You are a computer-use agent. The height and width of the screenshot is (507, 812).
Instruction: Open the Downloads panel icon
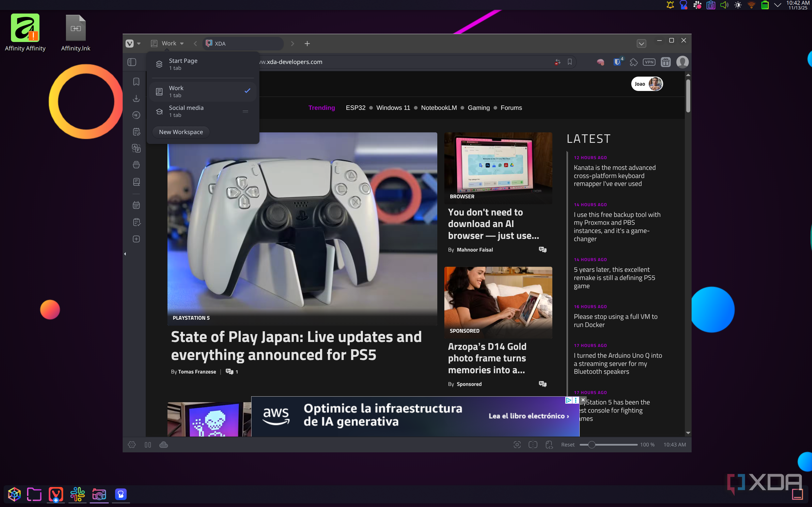tap(136, 98)
